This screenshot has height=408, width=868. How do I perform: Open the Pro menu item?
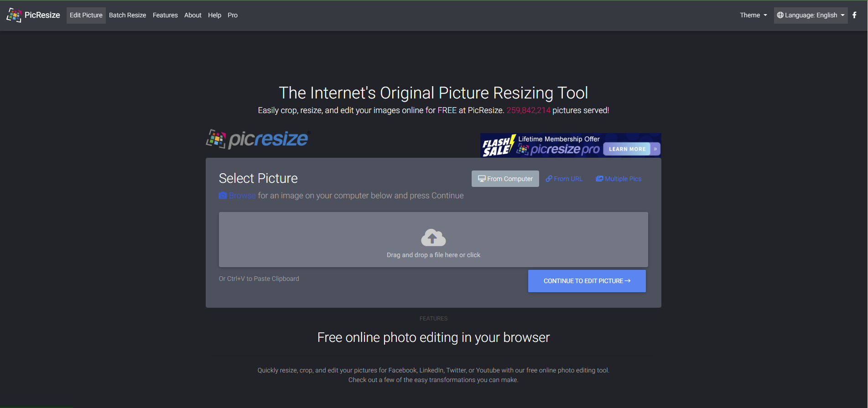233,15
